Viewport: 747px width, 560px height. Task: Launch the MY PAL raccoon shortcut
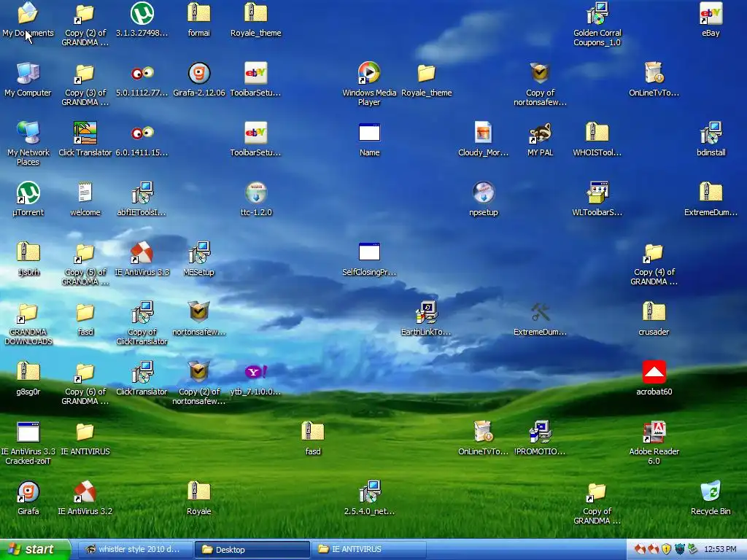point(540,139)
